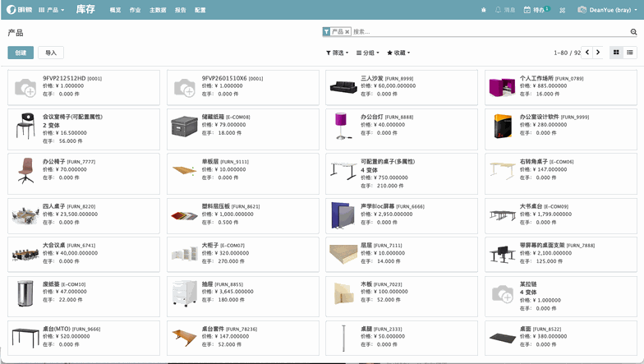The height and width of the screenshot is (364, 644).
Task: Open the 配置 menu
Action: (200, 10)
